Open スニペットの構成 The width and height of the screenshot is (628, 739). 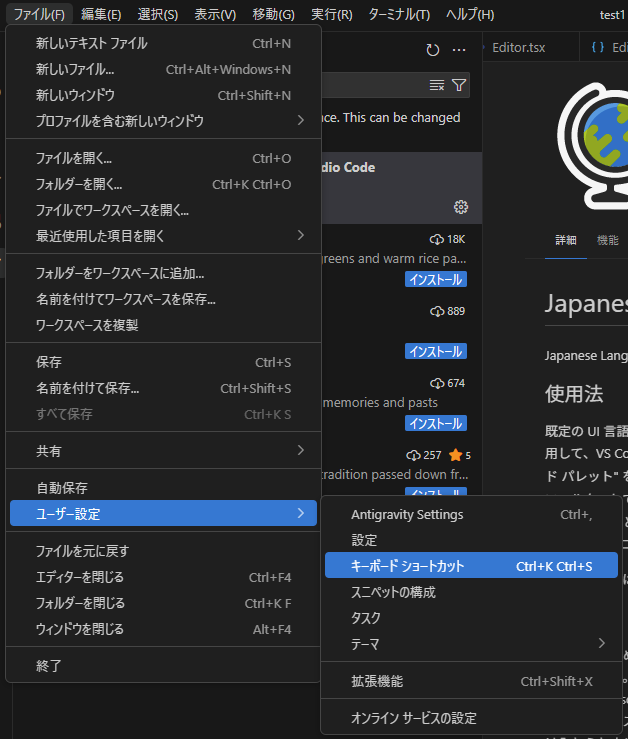point(471,592)
